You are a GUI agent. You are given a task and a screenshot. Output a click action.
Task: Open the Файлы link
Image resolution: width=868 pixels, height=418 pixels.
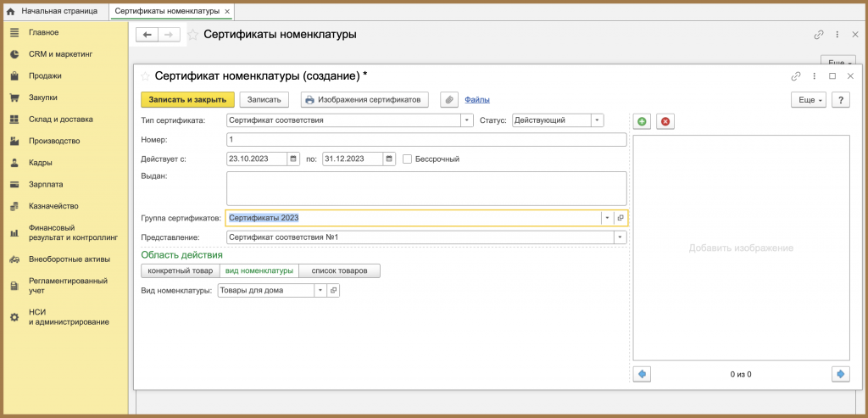click(477, 100)
